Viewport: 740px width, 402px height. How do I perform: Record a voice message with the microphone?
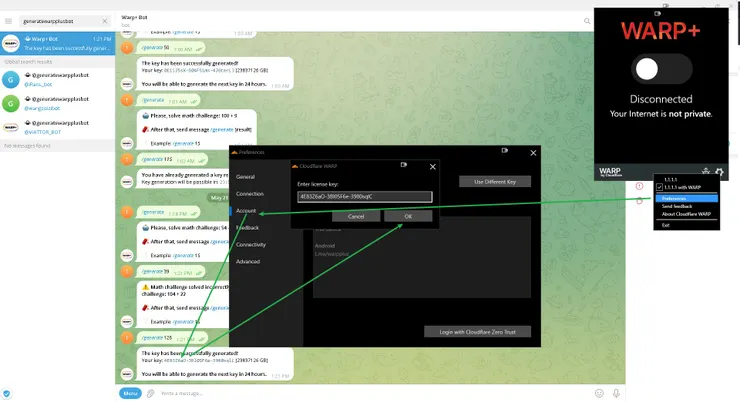(x=616, y=393)
